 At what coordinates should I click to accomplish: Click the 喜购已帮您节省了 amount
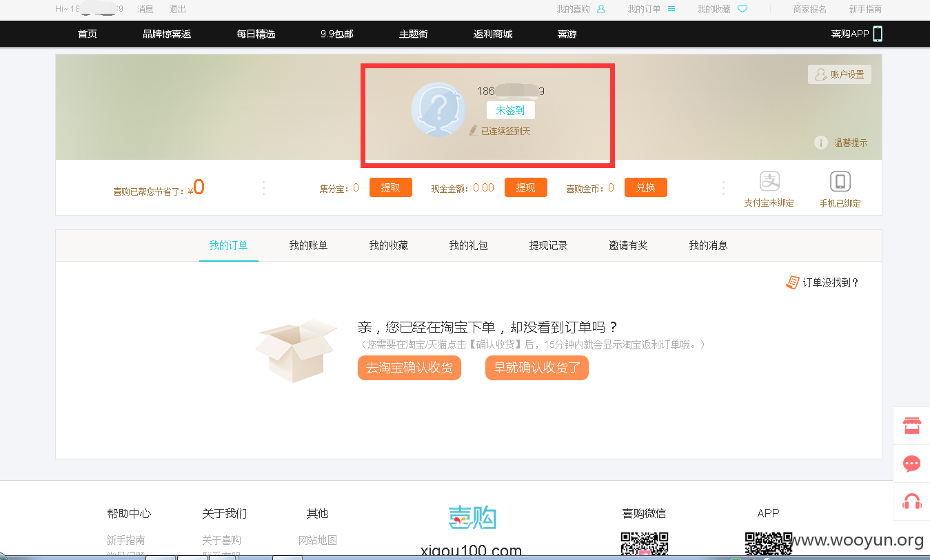pos(199,187)
